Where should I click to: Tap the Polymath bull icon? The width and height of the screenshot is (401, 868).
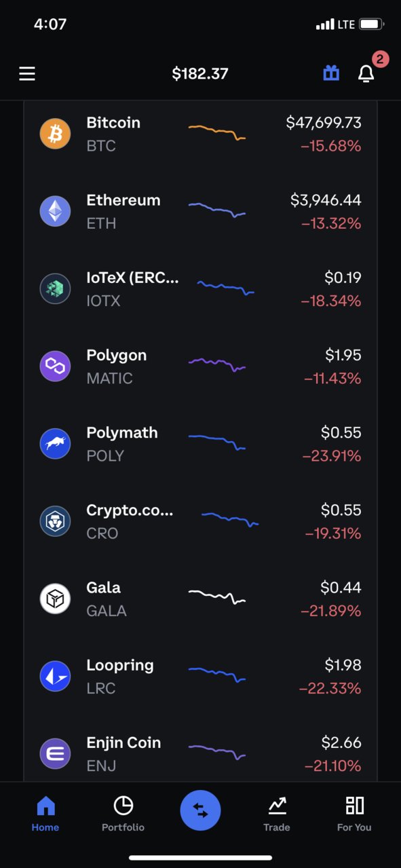pyautogui.click(x=55, y=444)
